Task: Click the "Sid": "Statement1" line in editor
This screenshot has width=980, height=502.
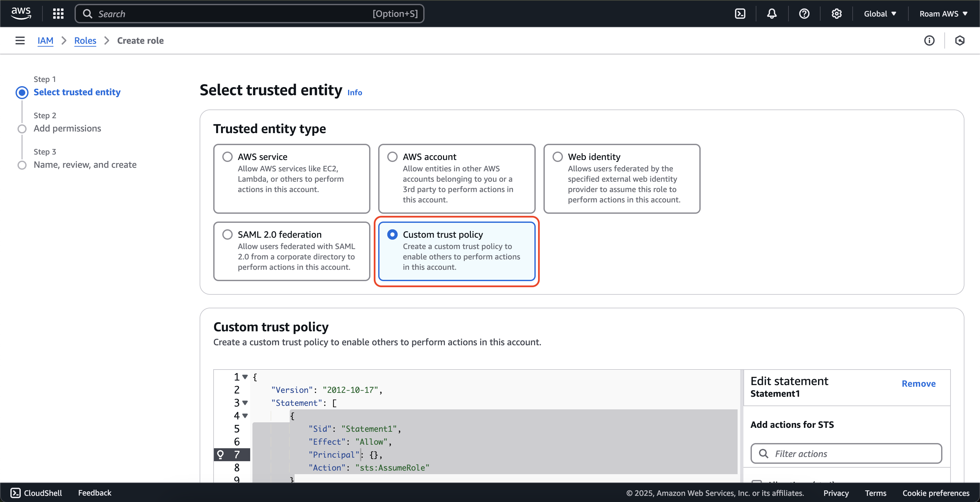Action: (355, 428)
